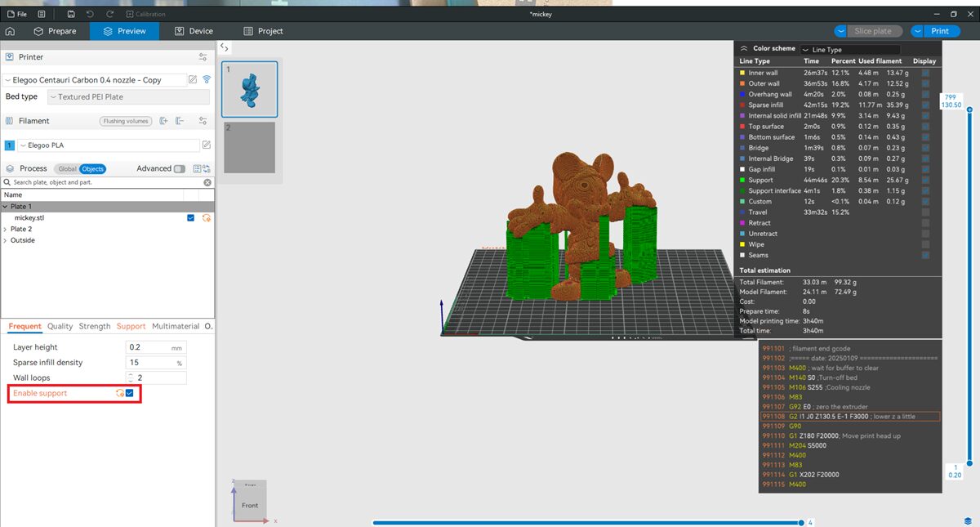Switch to the Prepare tab
This screenshot has width=980, height=527.
tap(55, 31)
